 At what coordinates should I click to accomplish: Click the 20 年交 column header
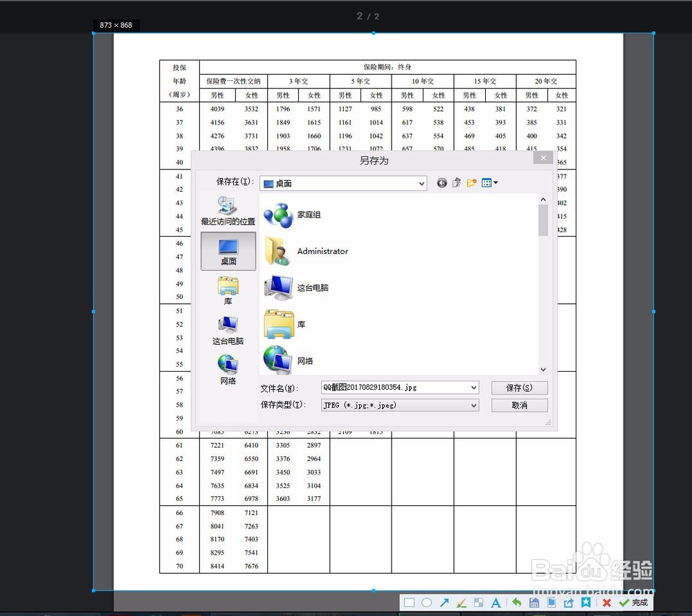coord(546,81)
